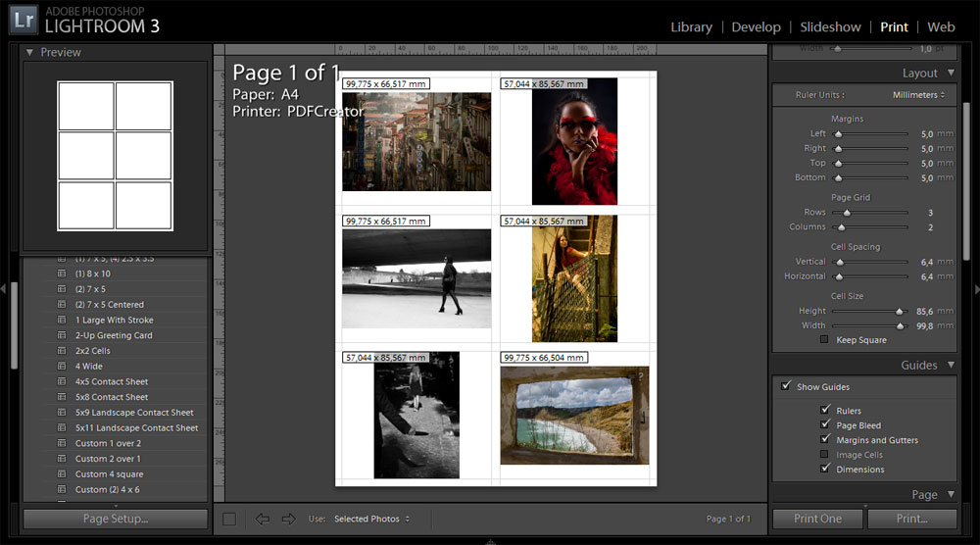Image resolution: width=980 pixels, height=545 pixels.
Task: Switch to the Web module
Action: (941, 26)
